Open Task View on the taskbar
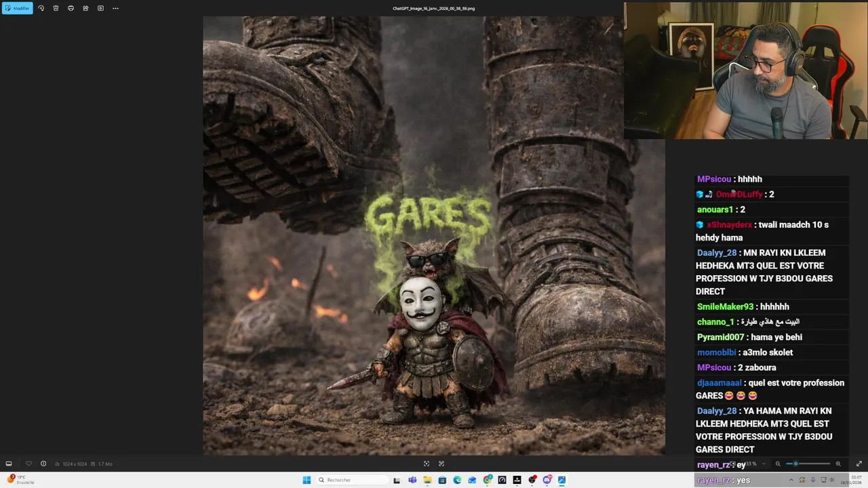The width and height of the screenshot is (868, 488). tap(397, 480)
